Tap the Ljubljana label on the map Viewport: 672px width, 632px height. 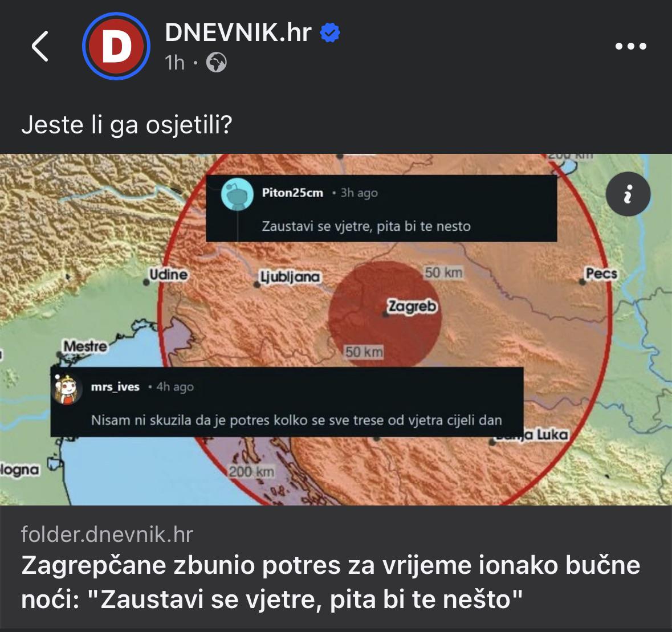tap(291, 277)
